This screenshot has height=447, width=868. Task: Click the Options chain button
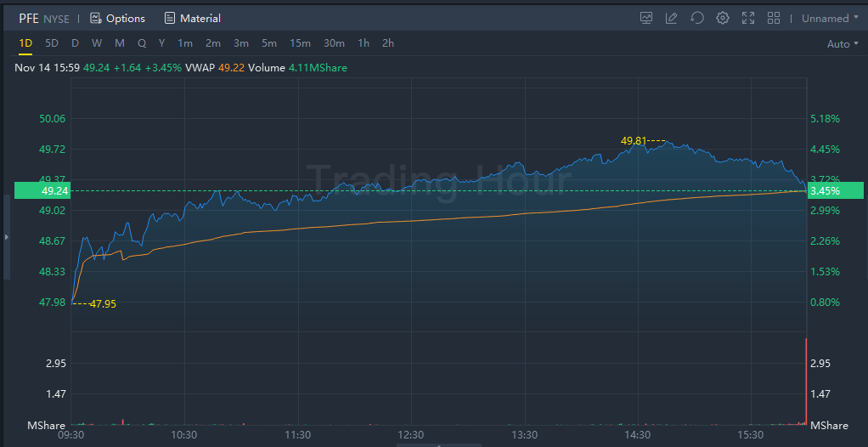tap(117, 18)
